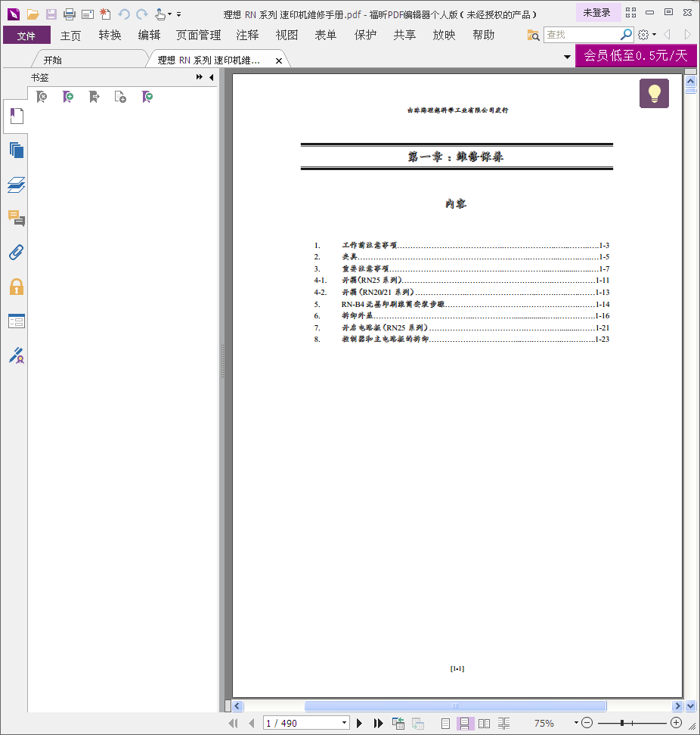The image size is (700, 735).
Task: Switch to the 转换 ribbon tab
Action: 110,35
